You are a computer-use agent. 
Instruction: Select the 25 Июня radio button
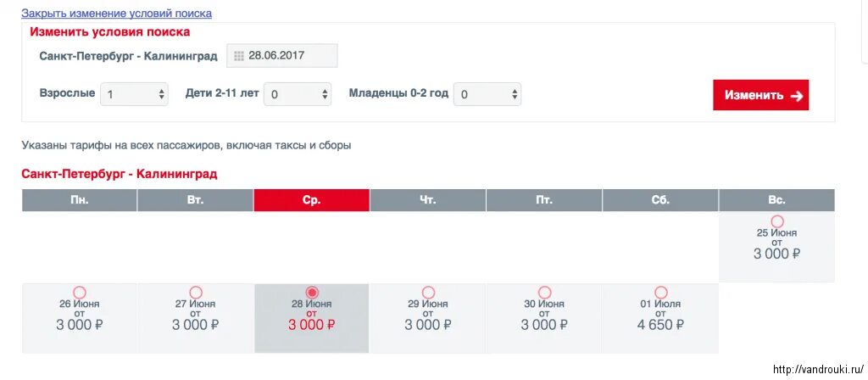pyautogui.click(x=777, y=221)
